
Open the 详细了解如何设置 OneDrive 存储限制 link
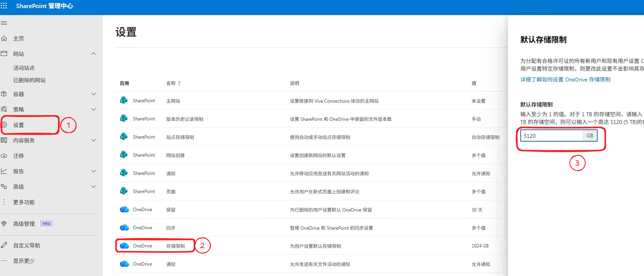click(x=565, y=80)
